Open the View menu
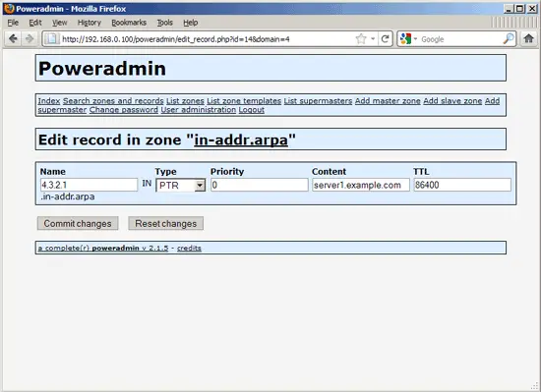 (59, 23)
